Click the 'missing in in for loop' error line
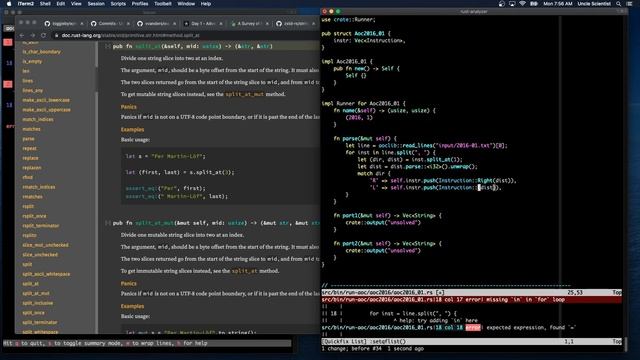 pyautogui.click(x=471, y=300)
